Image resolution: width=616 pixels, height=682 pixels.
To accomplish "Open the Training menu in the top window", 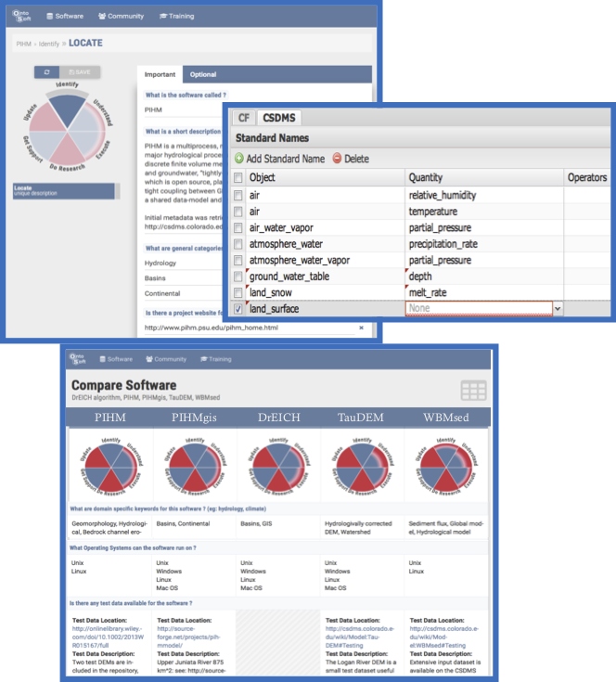I will pos(176,16).
